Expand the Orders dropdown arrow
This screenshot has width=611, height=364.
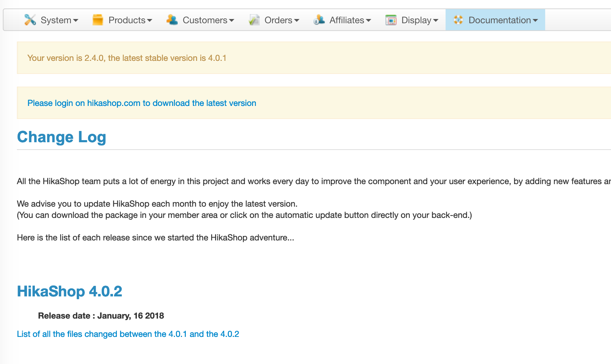297,20
